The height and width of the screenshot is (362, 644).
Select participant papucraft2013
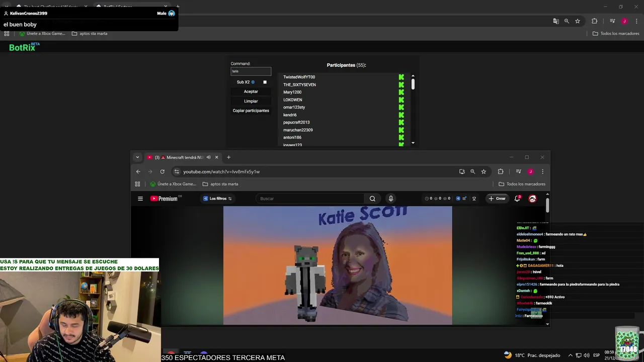[296, 122]
